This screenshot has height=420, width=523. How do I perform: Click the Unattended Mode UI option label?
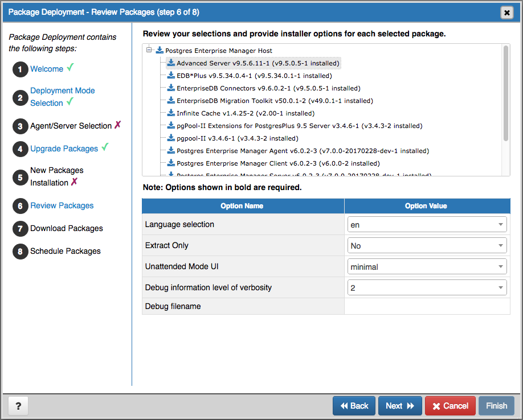tap(182, 266)
